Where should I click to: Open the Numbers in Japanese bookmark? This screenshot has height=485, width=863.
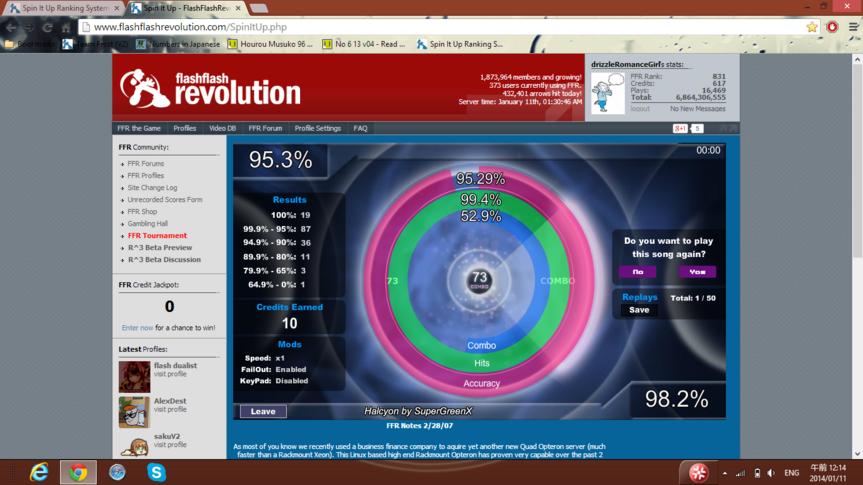tap(178, 44)
